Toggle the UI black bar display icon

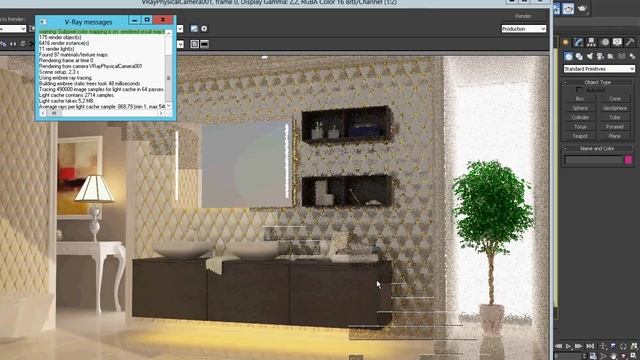click(204, 44)
